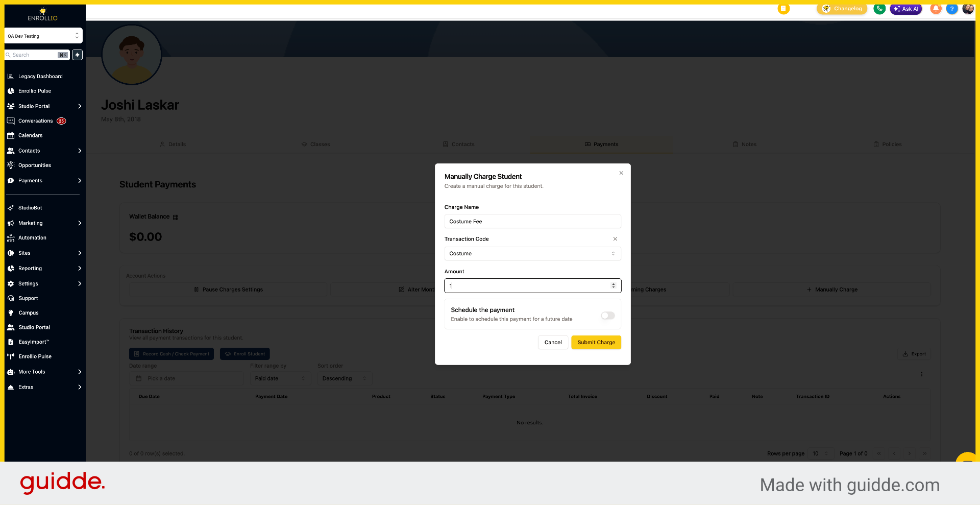The height and width of the screenshot is (505, 980).
Task: Open the Paid date filter dropdown
Action: [280, 379]
